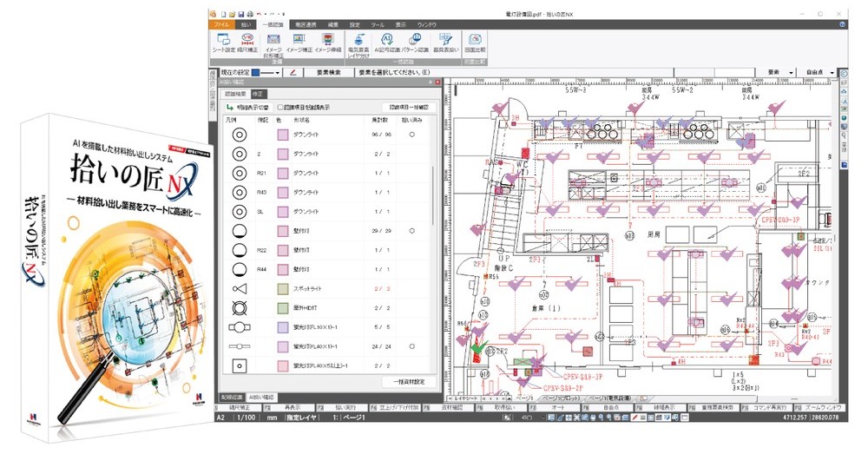Click color swatch in 屋外HID灯 row
The image size is (868, 454).
coord(283,308)
